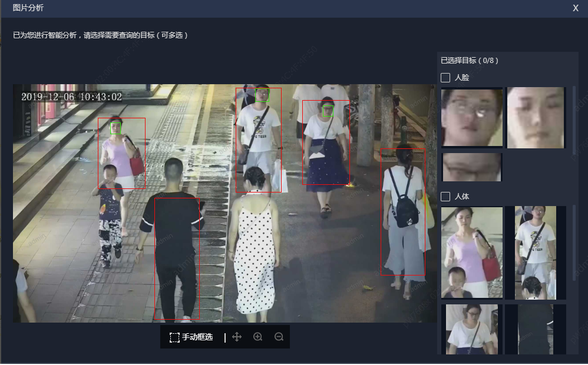Screen dimensions: 588x365
Task: Click the 已选择目标 (0/8) header text
Action: (469, 61)
